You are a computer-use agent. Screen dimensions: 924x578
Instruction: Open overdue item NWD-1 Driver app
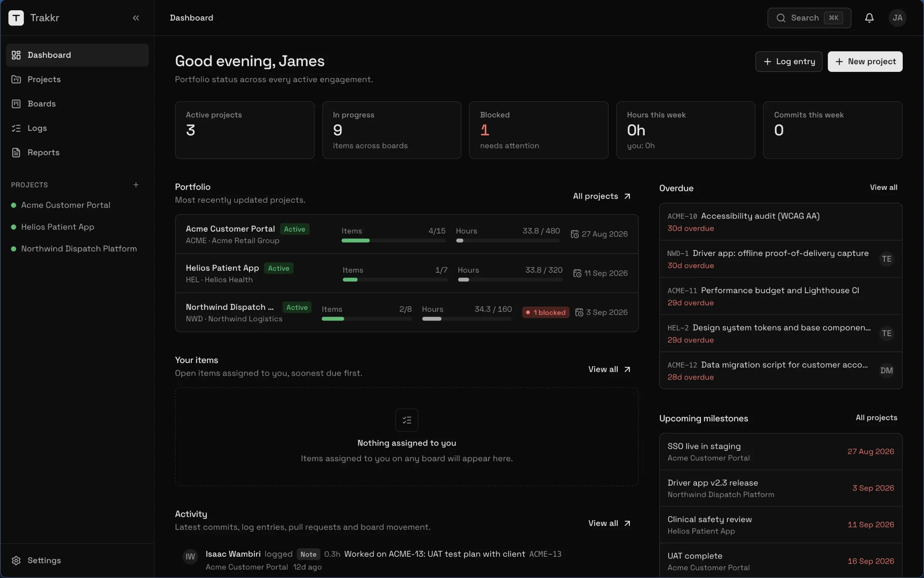pos(780,259)
